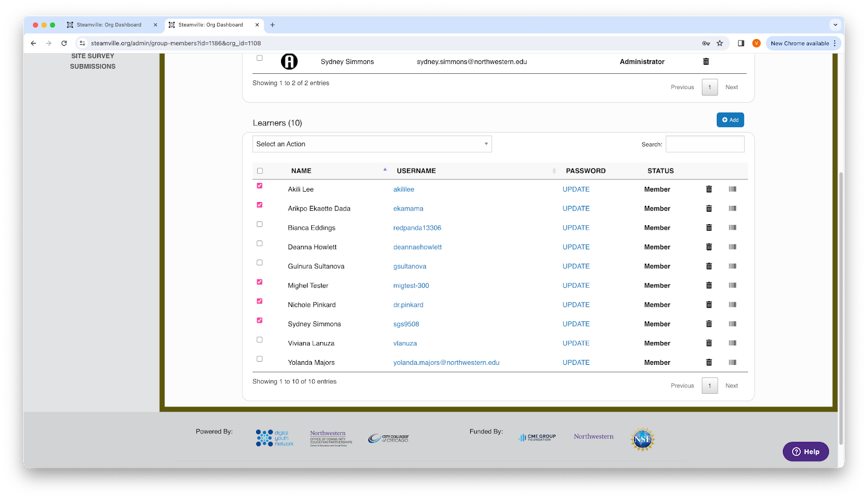
Task: Open the dr.pinkard username link
Action: point(408,305)
